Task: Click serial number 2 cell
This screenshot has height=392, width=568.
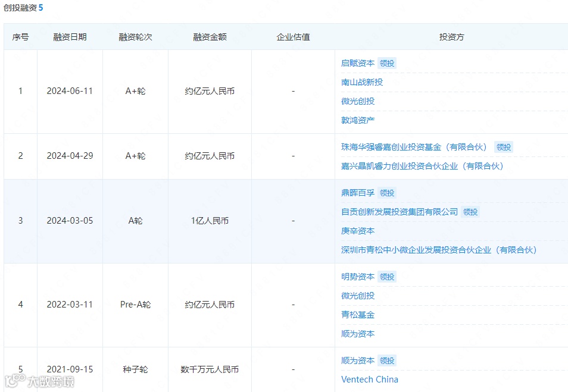Action: [20, 156]
